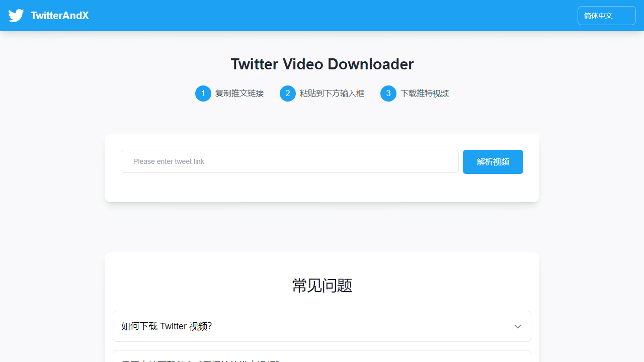Viewport: 644px width, 362px height.
Task: Click the 粘贴到下方输入框 step label
Action: [332, 94]
